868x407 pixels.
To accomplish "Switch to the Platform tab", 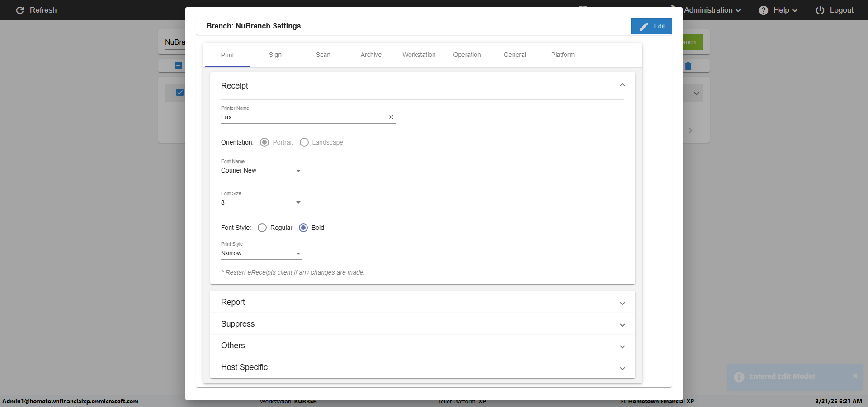I will coord(563,55).
